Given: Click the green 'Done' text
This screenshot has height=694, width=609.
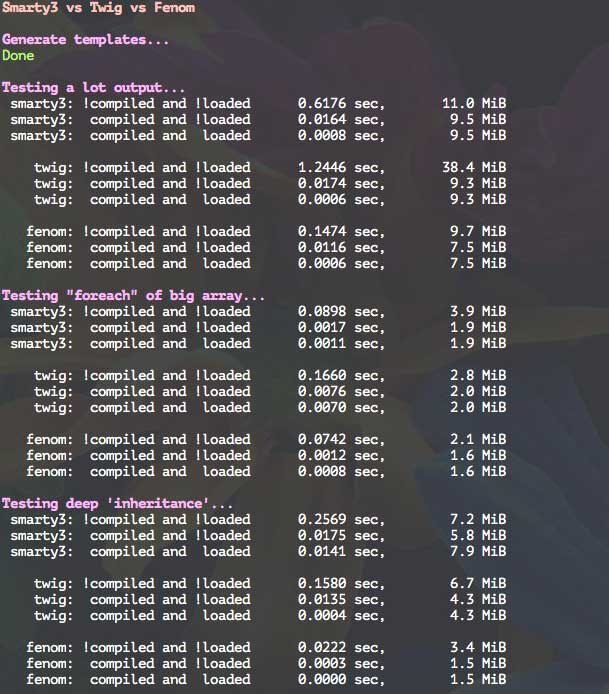Looking at the screenshot, I should click(x=18, y=55).
